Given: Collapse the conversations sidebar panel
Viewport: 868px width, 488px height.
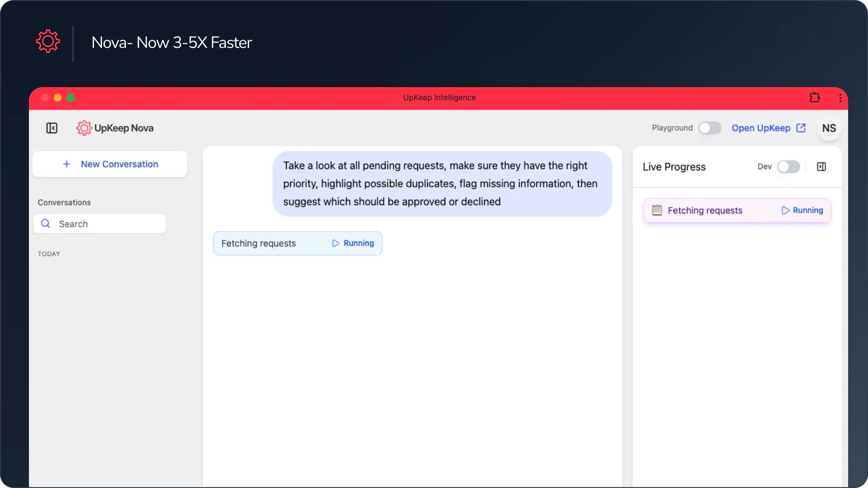Looking at the screenshot, I should [x=52, y=128].
